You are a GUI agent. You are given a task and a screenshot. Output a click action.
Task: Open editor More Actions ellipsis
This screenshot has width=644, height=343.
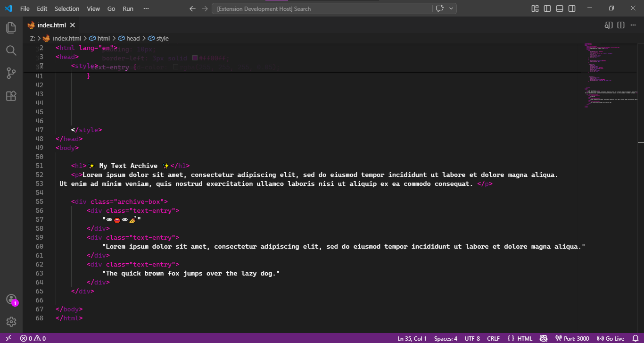point(633,25)
